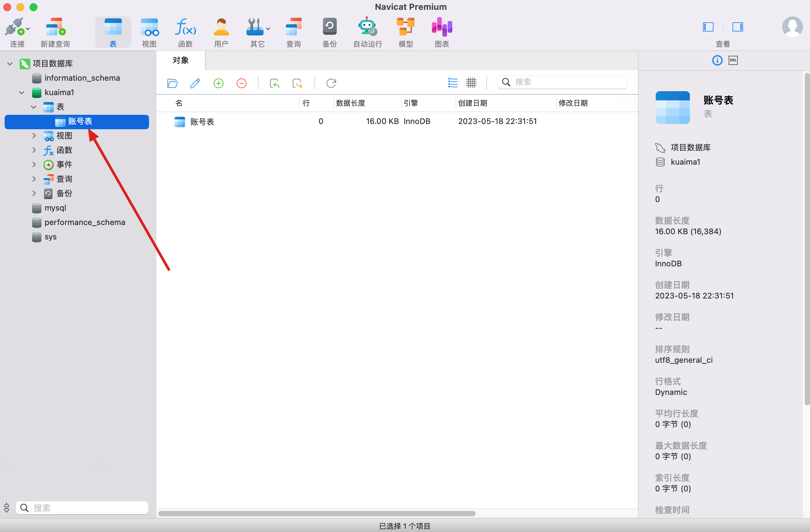
Task: Show the DDL tab icon
Action: click(733, 61)
